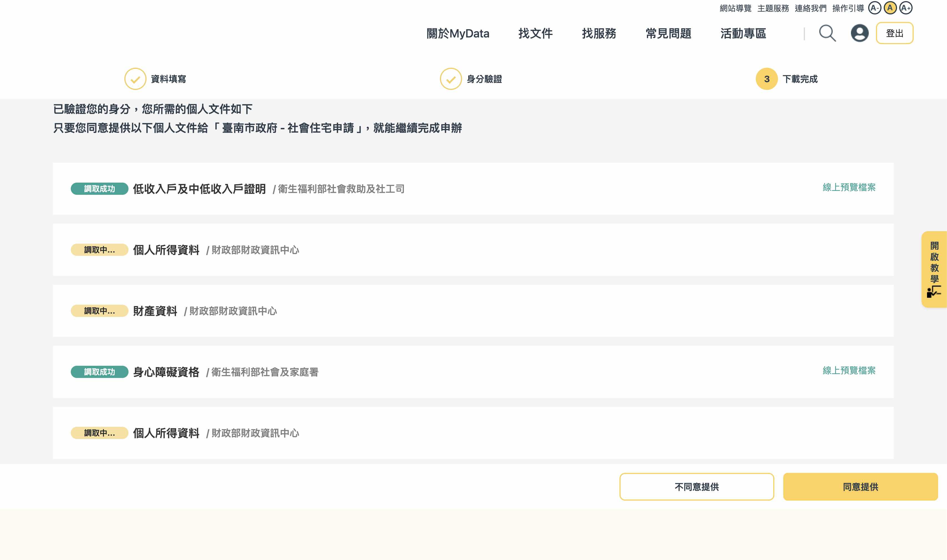Open the 活動專區 menu item
This screenshot has width=947, height=560.
[x=743, y=34]
